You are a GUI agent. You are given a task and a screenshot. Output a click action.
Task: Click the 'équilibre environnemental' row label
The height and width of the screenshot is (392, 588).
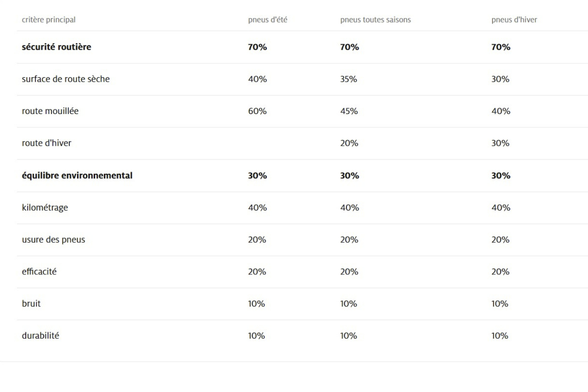click(x=77, y=176)
